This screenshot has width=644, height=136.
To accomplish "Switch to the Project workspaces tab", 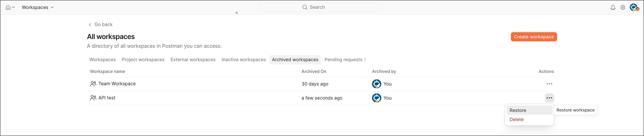I will tap(143, 60).
